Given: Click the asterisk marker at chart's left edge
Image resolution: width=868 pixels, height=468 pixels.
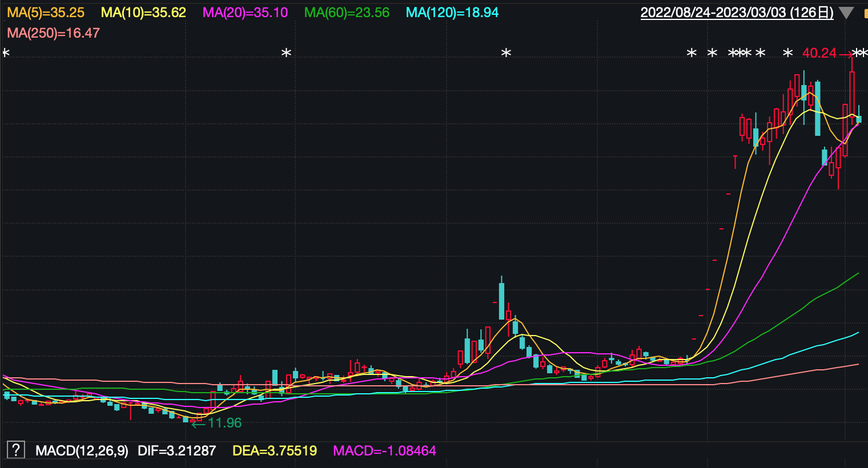Looking at the screenshot, I should coord(6,53).
